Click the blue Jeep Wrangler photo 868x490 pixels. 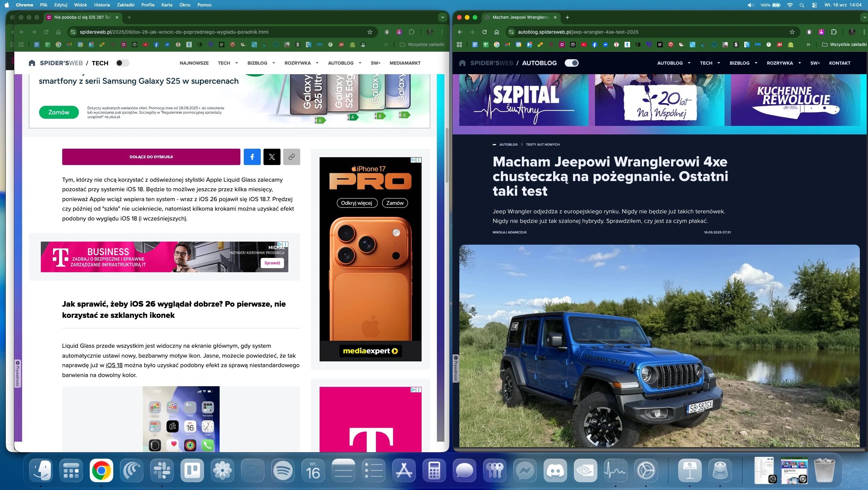coord(659,346)
